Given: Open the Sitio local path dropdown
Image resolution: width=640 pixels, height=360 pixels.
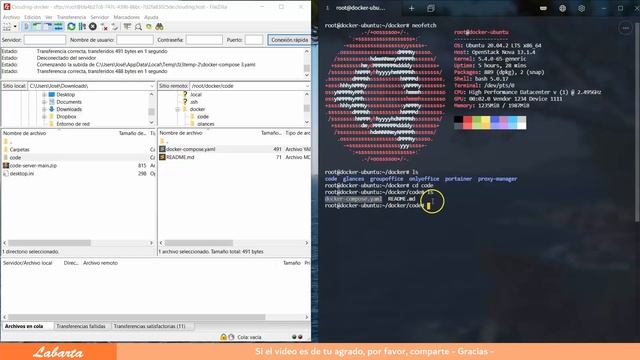Looking at the screenshot, I should click(152, 86).
